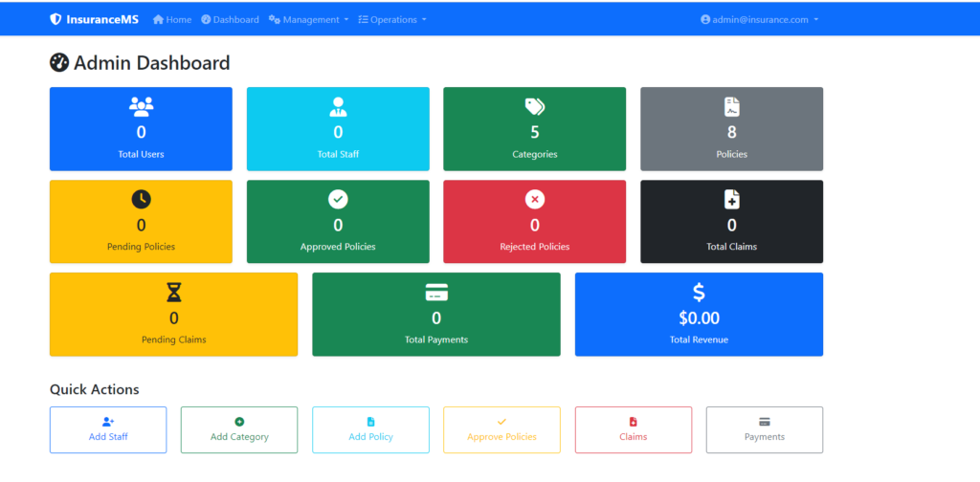Click the card icon in Payments button

(765, 422)
